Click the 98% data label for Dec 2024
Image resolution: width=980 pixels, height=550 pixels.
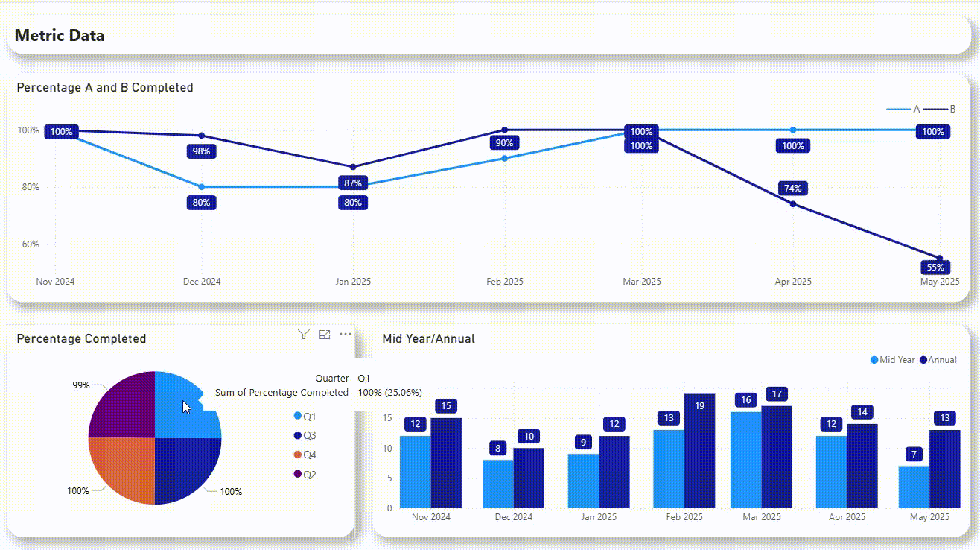point(201,151)
